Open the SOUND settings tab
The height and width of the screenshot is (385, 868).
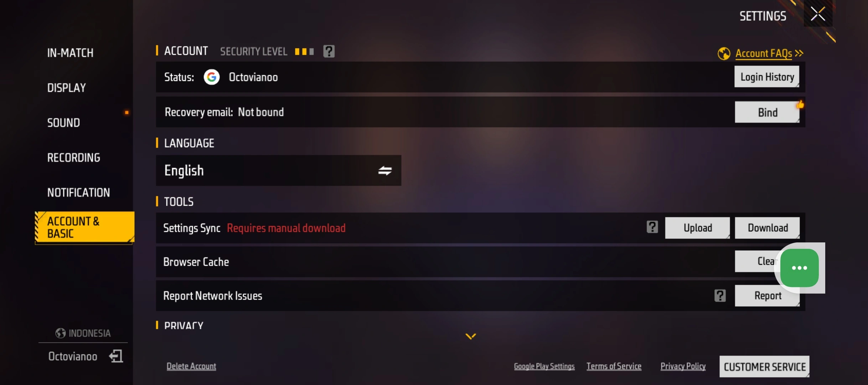pos(63,123)
